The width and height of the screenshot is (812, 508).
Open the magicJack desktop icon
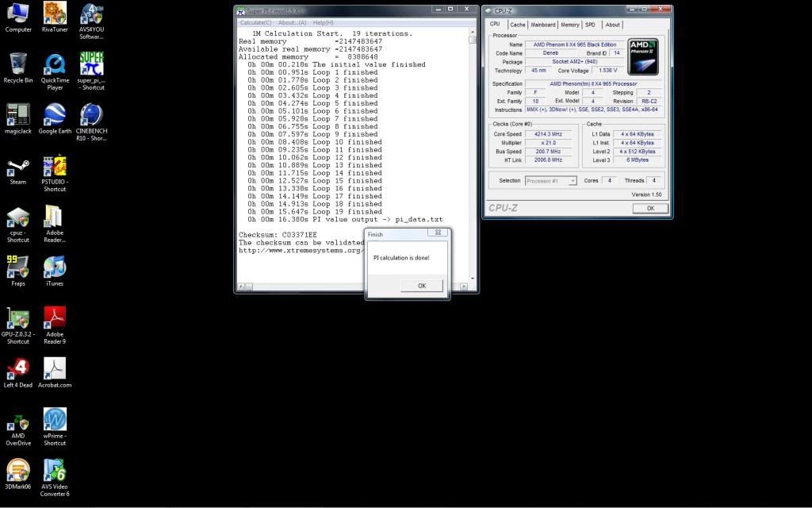click(x=18, y=119)
